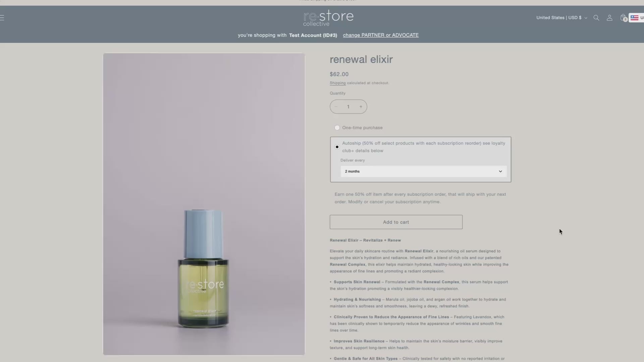This screenshot has width=644, height=362.
Task: Decrease quantity with the minus icon
Action: coord(336,107)
